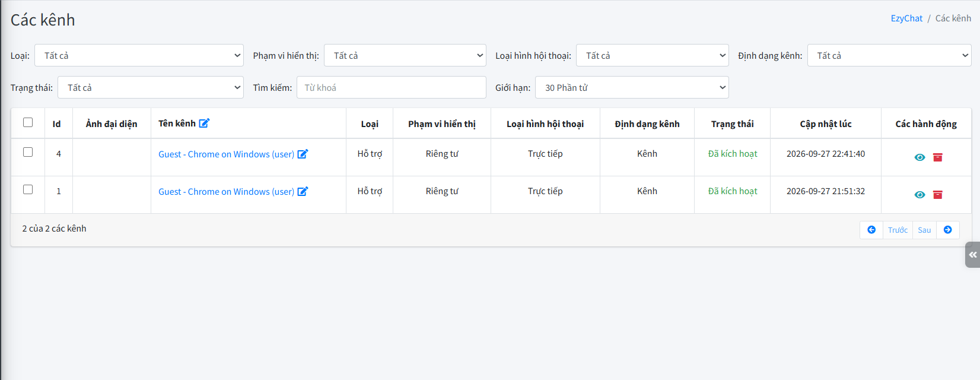Screen dimensions: 980x380
Task: Expand side panel with double chevron tab
Action: tap(973, 255)
